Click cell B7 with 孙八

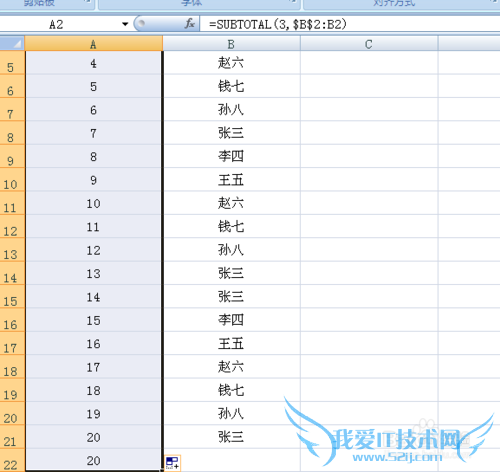232,109
